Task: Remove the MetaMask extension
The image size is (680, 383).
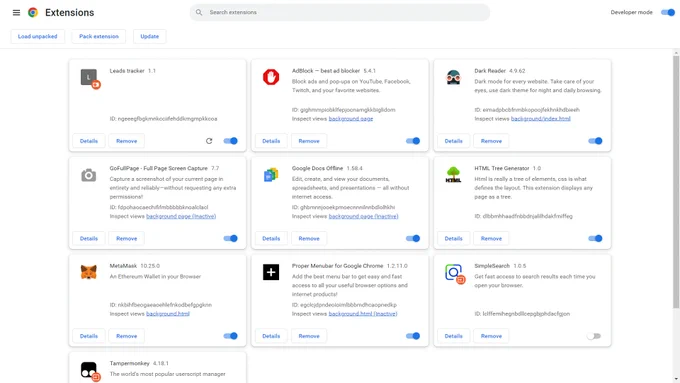Action: (127, 336)
